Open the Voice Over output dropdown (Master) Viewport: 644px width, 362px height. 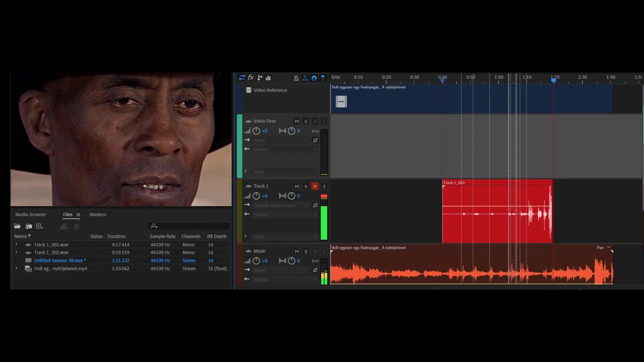click(284, 149)
